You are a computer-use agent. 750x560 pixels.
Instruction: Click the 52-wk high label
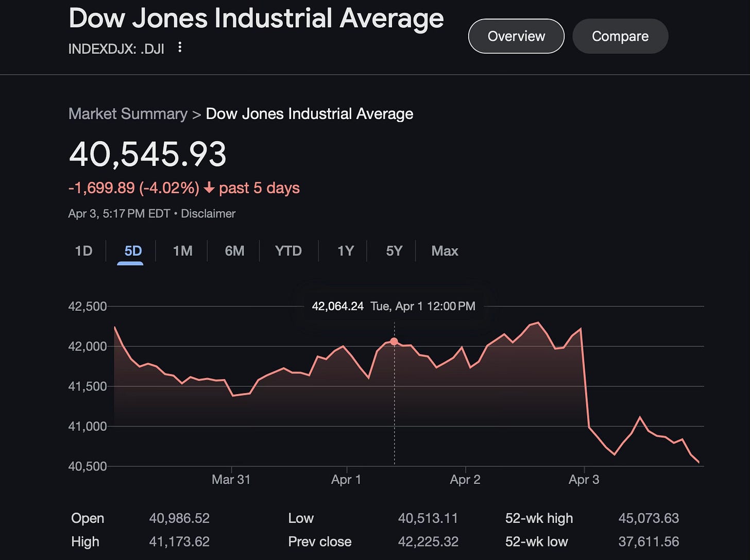539,518
